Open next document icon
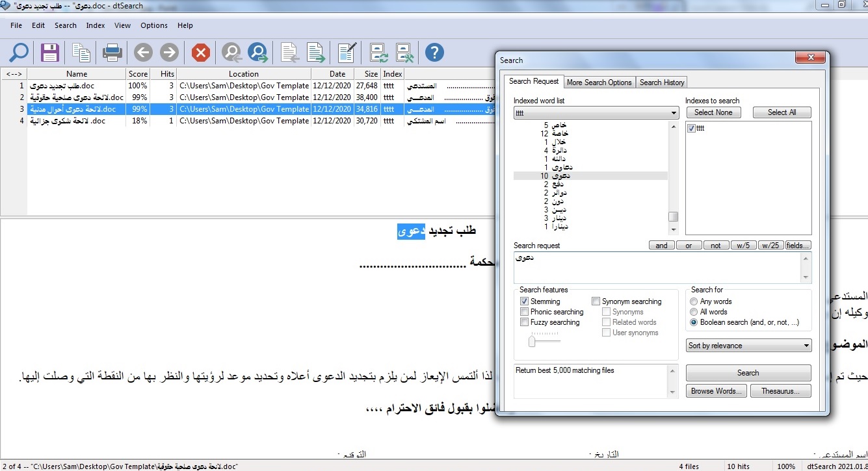868x471 pixels. [316, 52]
